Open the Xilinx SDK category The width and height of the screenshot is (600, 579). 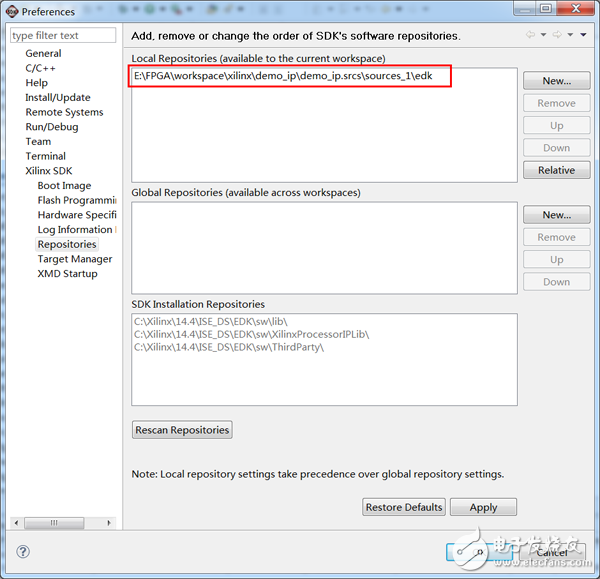coord(48,171)
